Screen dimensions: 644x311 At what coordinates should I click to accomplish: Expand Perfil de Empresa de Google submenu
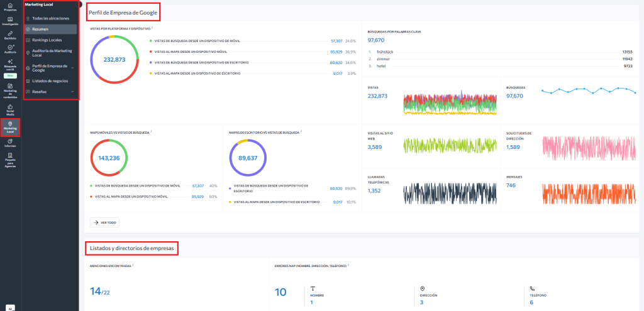pyautogui.click(x=72, y=67)
